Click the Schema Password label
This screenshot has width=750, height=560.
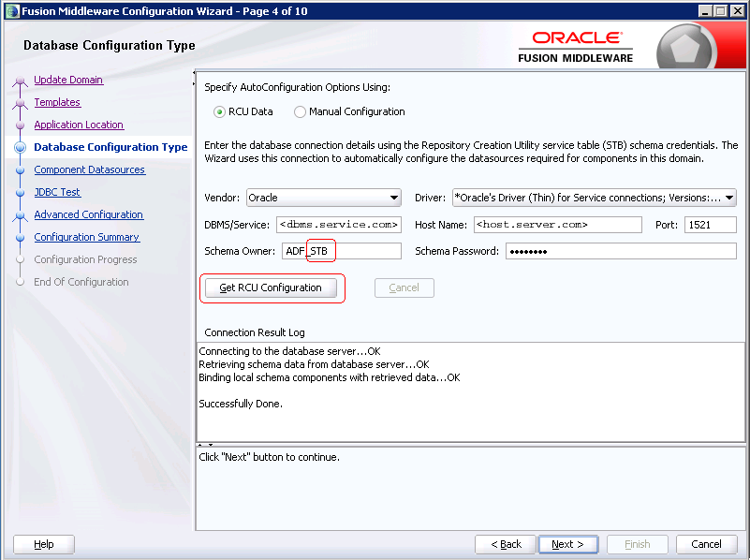[457, 252]
